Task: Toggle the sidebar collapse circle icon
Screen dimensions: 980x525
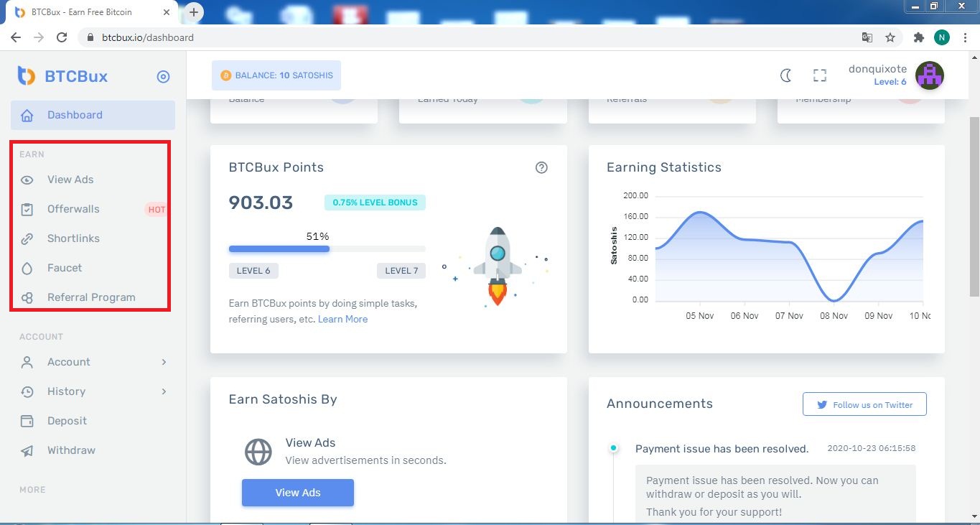Action: 164,77
